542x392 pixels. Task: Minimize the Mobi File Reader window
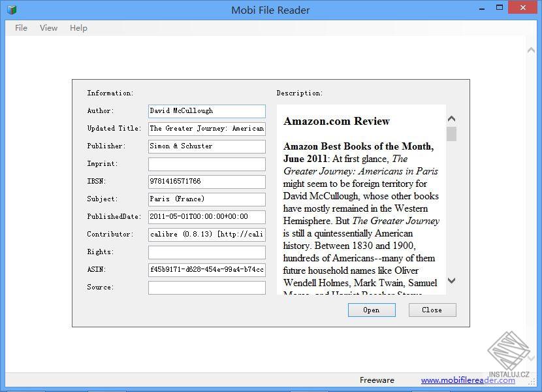482,8
